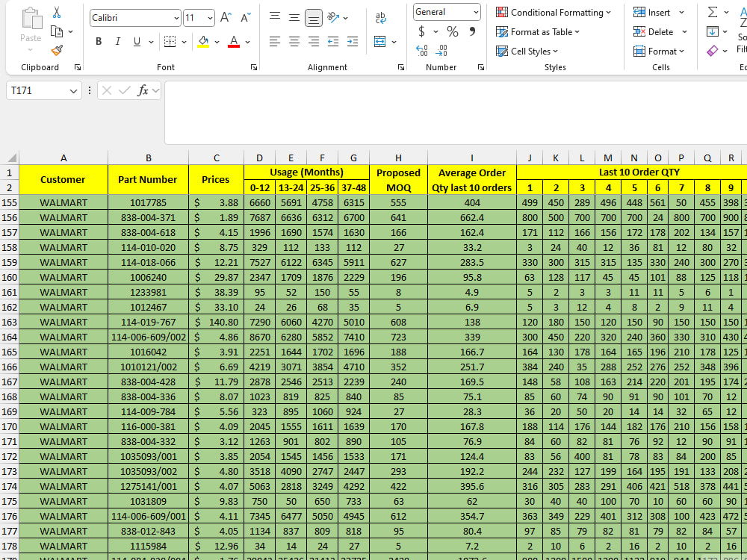Screen dimensions: 747x560
Task: Click the Merge & Center icon
Action: pyautogui.click(x=379, y=42)
